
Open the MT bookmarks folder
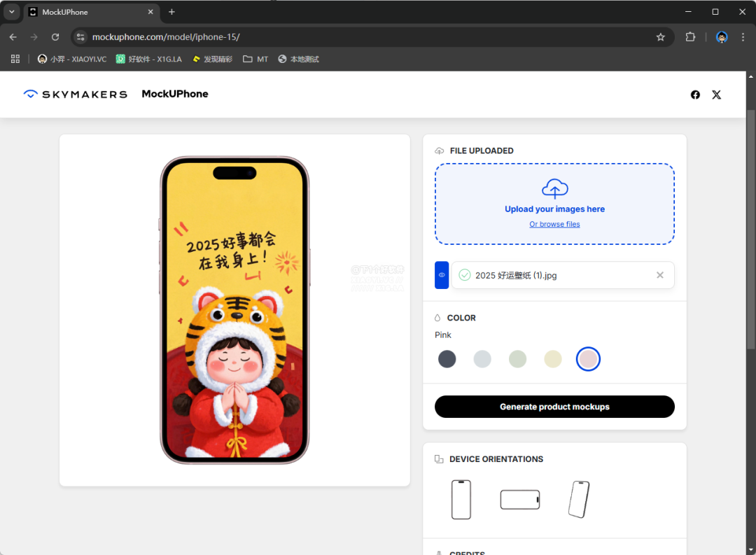[x=255, y=59]
